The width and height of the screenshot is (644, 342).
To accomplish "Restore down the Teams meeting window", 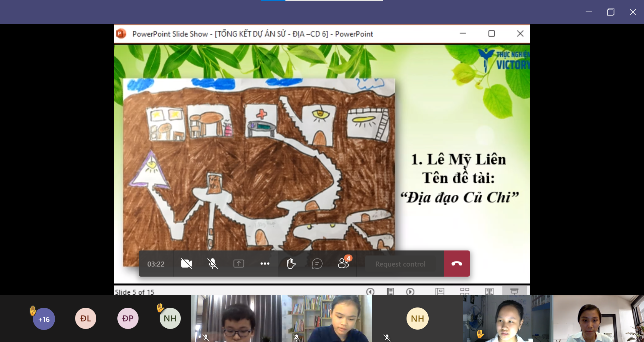I will 610,12.
